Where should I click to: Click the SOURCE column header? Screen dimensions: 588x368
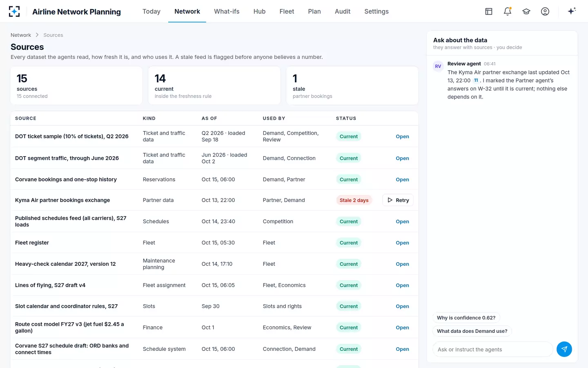pyautogui.click(x=26, y=119)
